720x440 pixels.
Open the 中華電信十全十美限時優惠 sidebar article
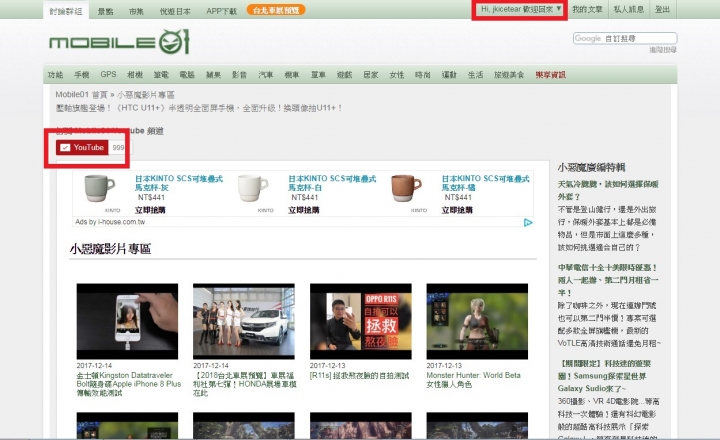point(608,280)
